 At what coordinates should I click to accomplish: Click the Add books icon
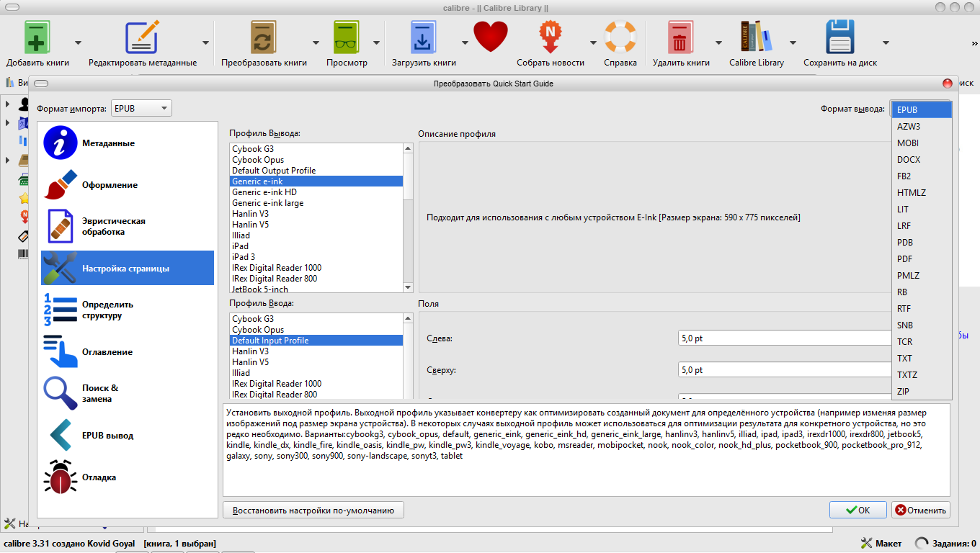(x=37, y=38)
